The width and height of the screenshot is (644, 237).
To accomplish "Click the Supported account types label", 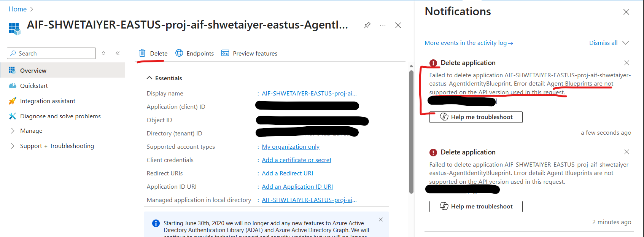I will pyautogui.click(x=181, y=146).
